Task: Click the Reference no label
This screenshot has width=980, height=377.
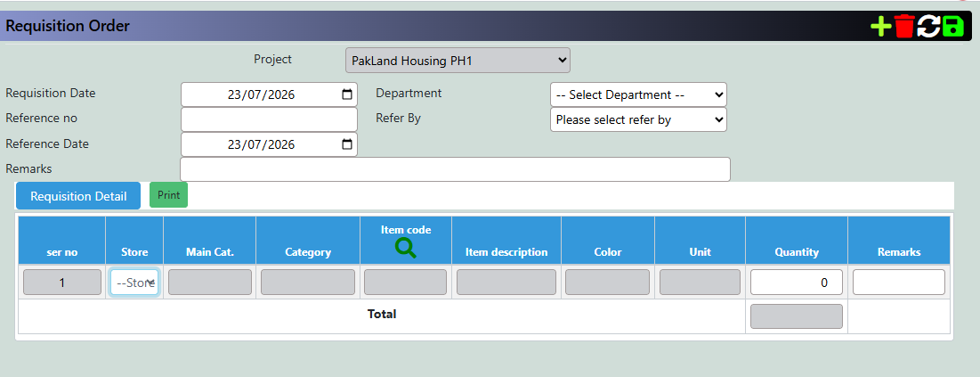Action: pos(41,118)
